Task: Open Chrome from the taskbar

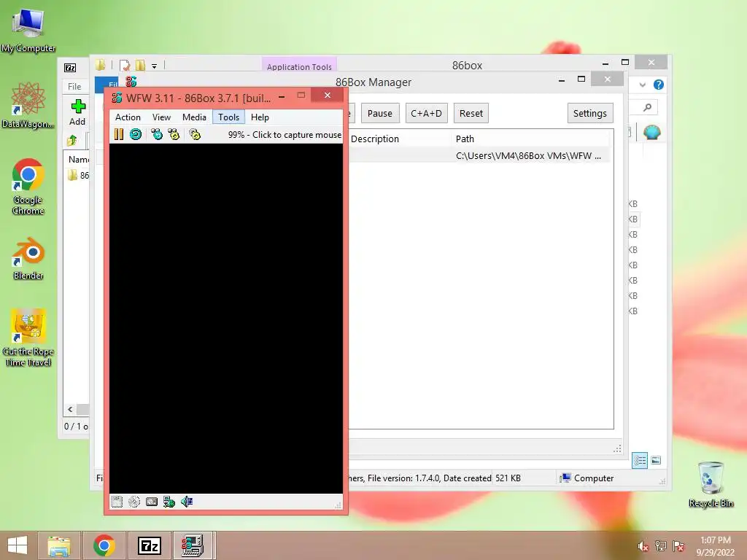Action: (104, 545)
